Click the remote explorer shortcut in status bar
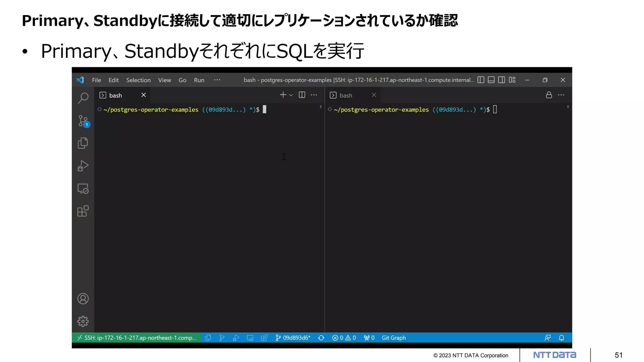The image size is (644, 362). [250, 338]
